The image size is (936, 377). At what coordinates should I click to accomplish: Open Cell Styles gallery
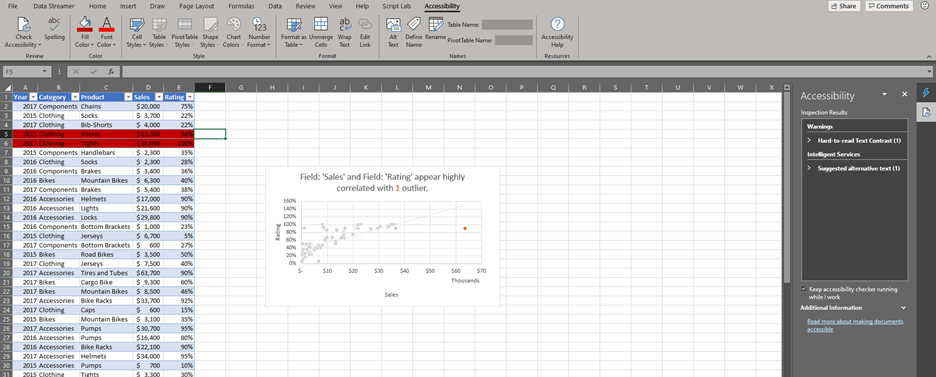pos(137,32)
